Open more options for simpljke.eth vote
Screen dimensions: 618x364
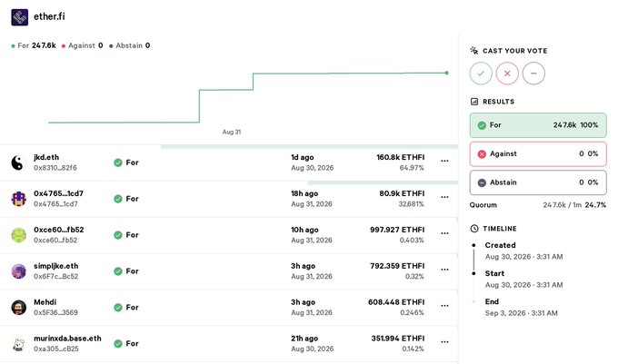[444, 270]
